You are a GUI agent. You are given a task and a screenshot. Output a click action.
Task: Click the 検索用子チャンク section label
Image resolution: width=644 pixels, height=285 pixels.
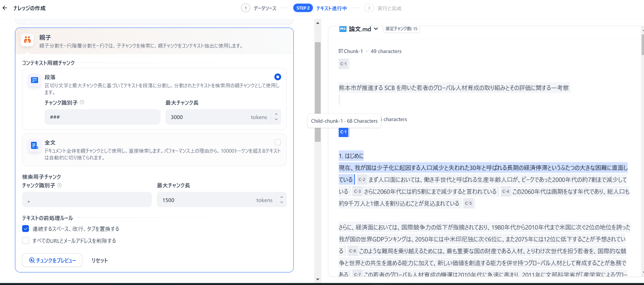(42, 177)
